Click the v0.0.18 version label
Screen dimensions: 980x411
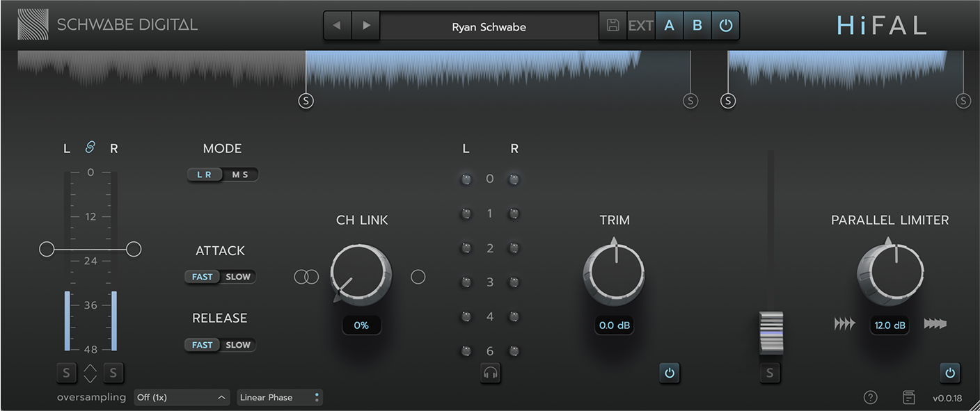947,398
